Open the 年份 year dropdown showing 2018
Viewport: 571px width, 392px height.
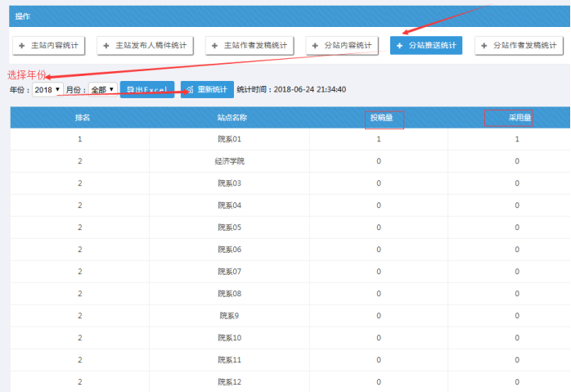click(x=47, y=89)
